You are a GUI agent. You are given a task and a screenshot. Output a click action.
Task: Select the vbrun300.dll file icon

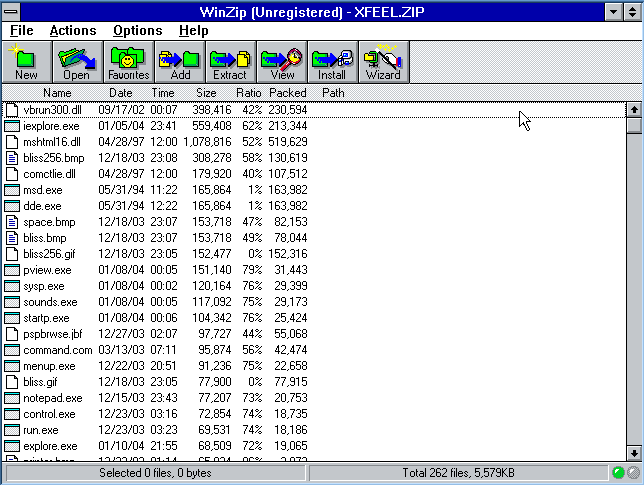click(12, 110)
